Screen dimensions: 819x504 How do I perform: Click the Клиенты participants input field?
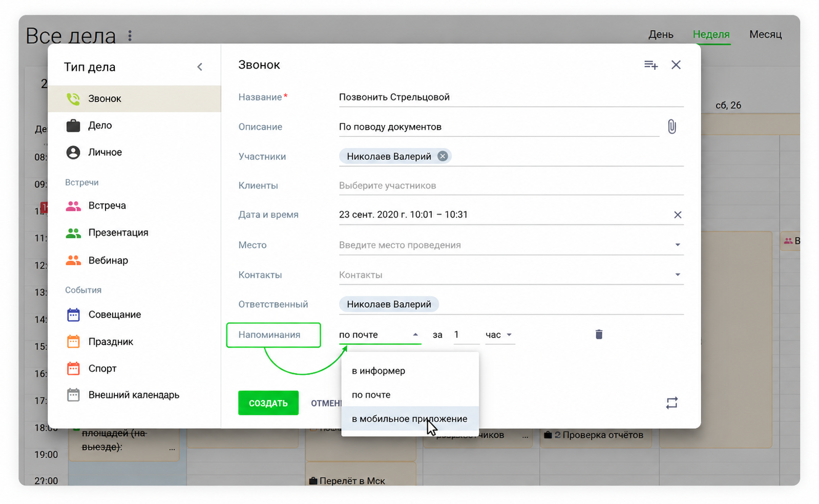(x=511, y=185)
